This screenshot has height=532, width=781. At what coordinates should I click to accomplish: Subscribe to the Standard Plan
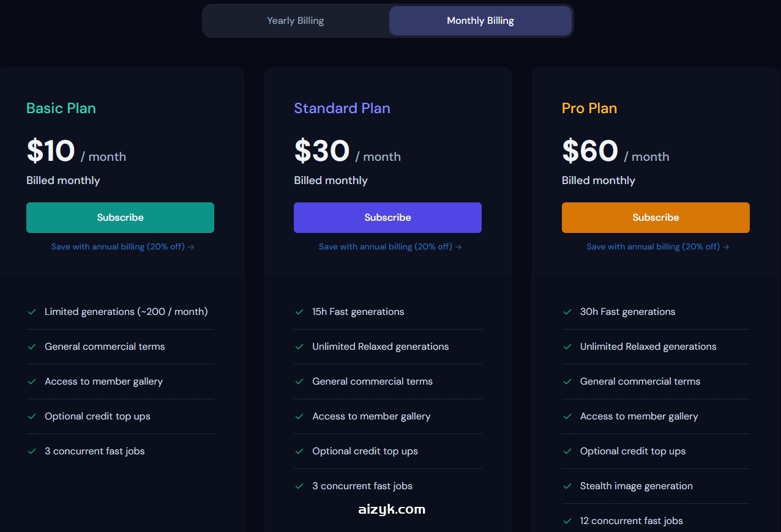click(387, 218)
